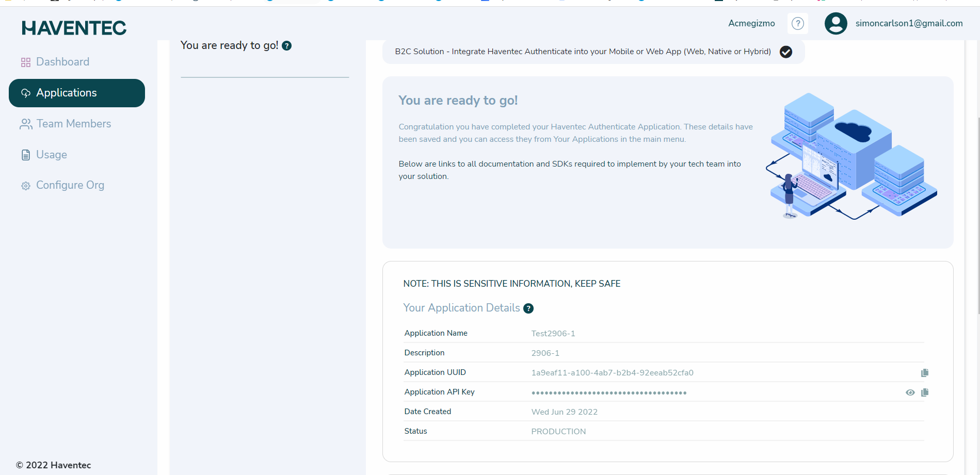Copy the Application UUID
This screenshot has width=980, height=475.
coord(925,373)
